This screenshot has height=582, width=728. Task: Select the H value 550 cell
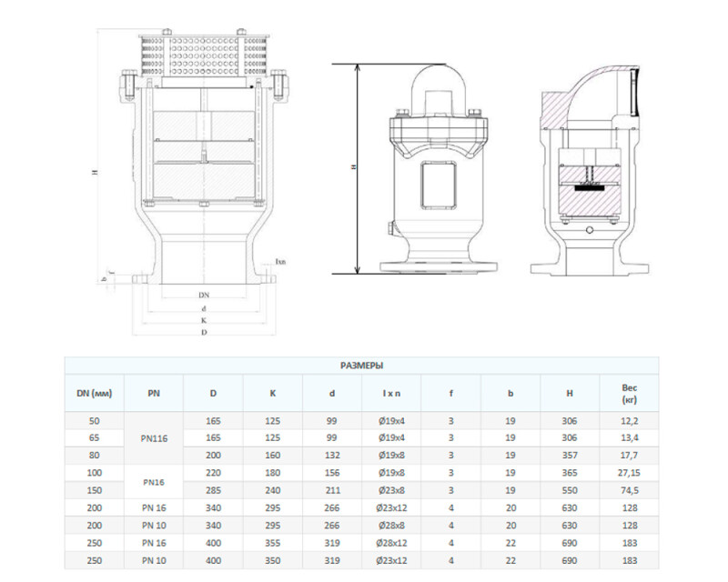click(x=570, y=490)
